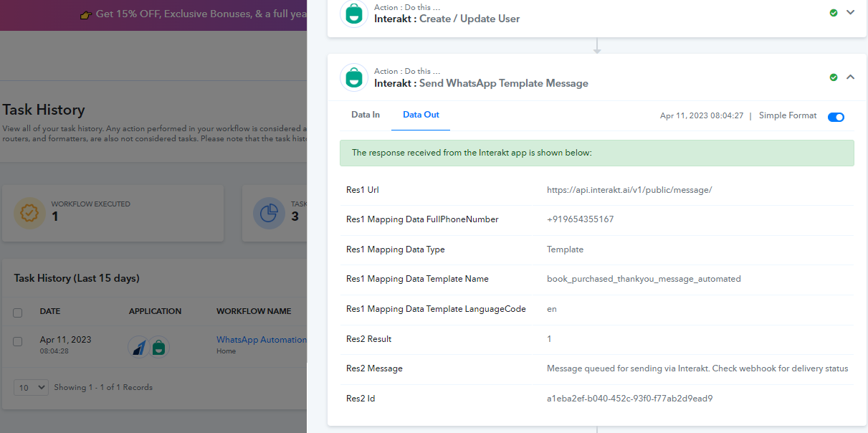The image size is (868, 433).
Task: Click the Res1 Mapping Data Type value Template
Action: (x=565, y=249)
